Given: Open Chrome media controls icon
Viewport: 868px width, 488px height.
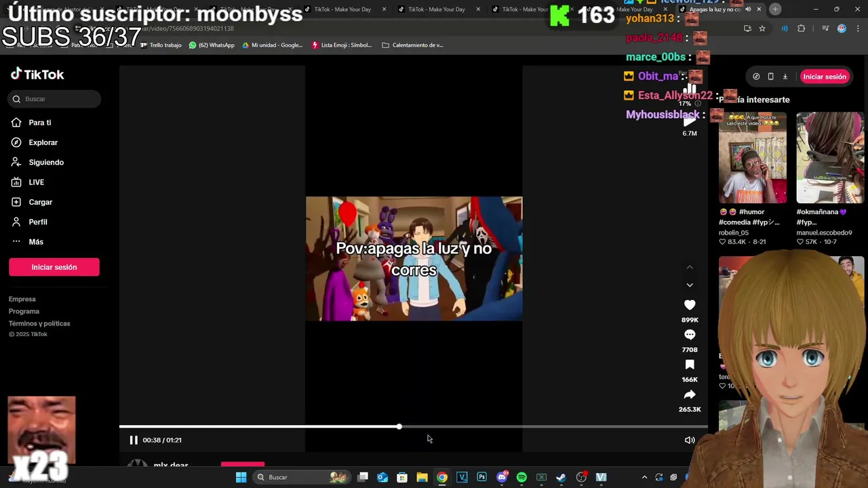Looking at the screenshot, I should point(825,28).
